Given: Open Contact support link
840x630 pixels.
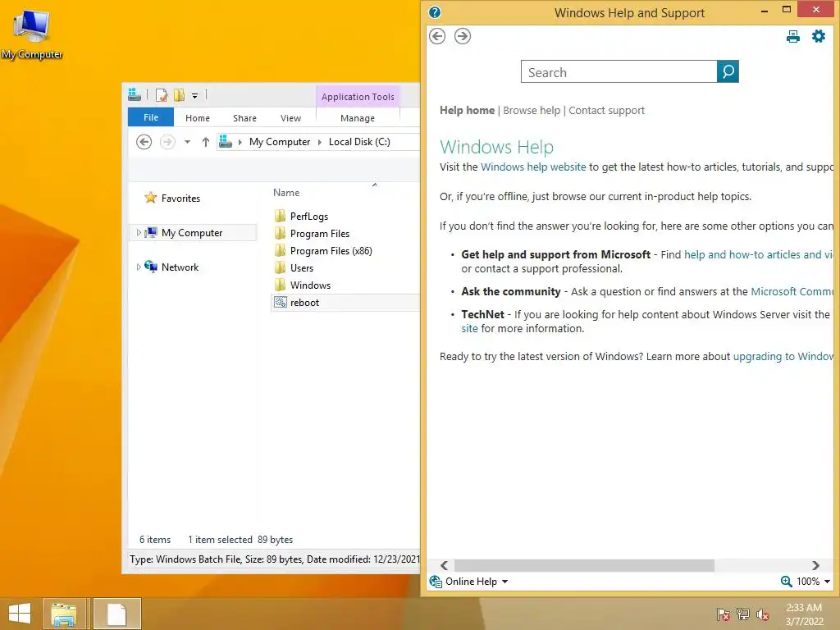Looking at the screenshot, I should [606, 111].
